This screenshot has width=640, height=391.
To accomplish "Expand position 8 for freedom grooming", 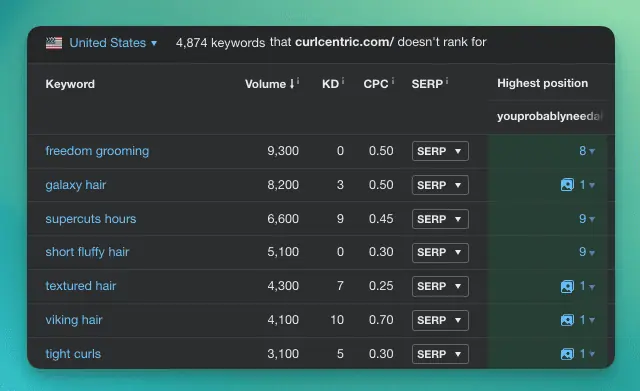I will (587, 151).
